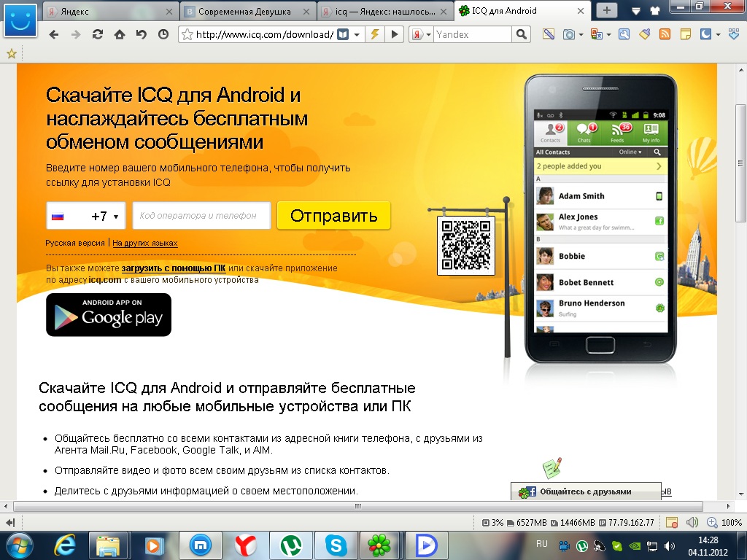
Task: Open address bar URL dropdown arrow
Action: pos(356,35)
